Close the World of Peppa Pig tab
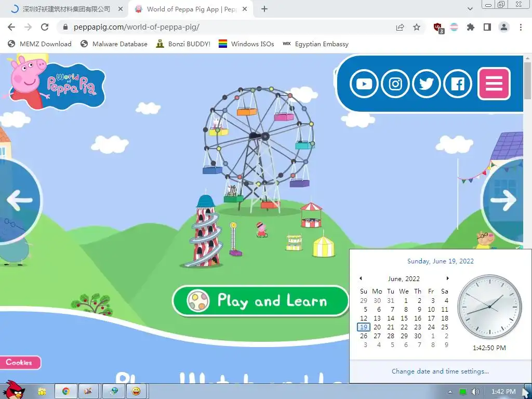 click(245, 9)
